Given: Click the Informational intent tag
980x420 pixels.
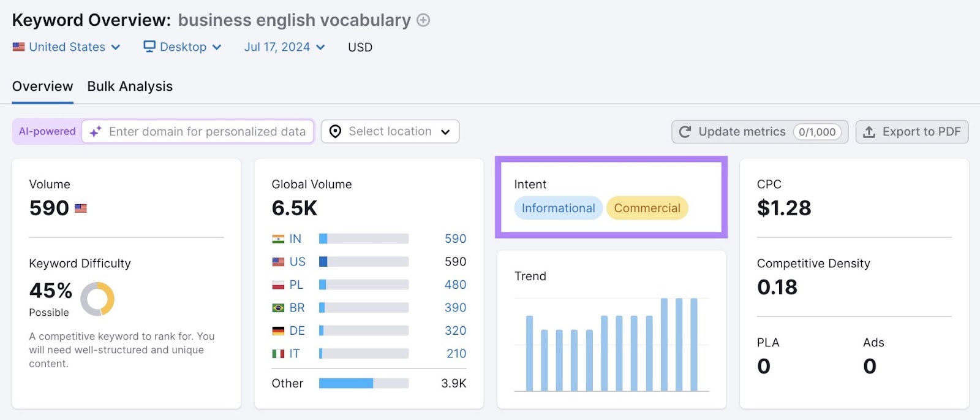Looking at the screenshot, I should (558, 208).
